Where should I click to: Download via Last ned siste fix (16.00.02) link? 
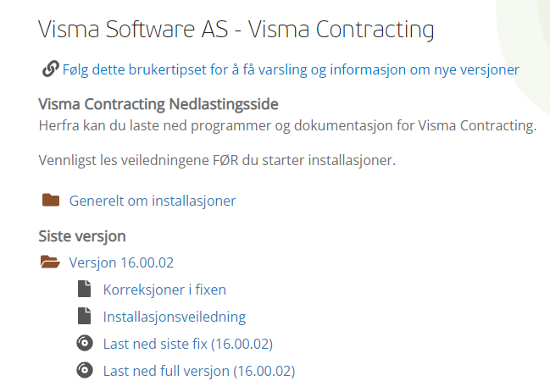[188, 344]
